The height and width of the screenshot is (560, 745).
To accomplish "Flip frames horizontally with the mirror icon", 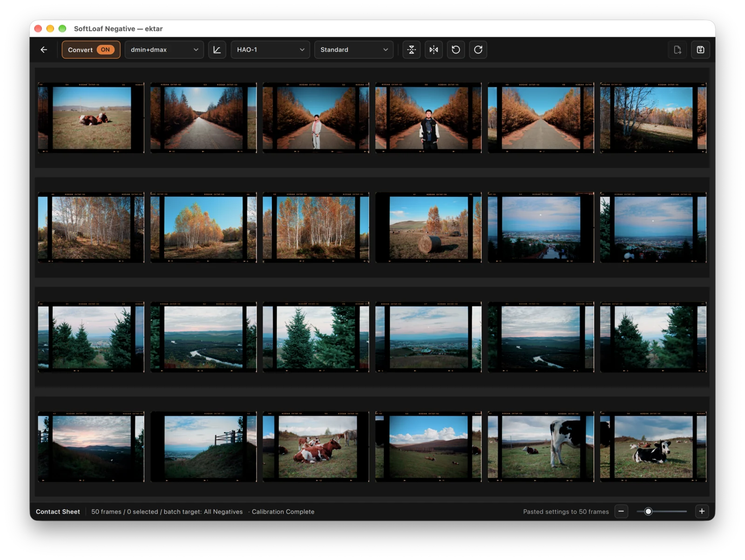I will coord(434,50).
